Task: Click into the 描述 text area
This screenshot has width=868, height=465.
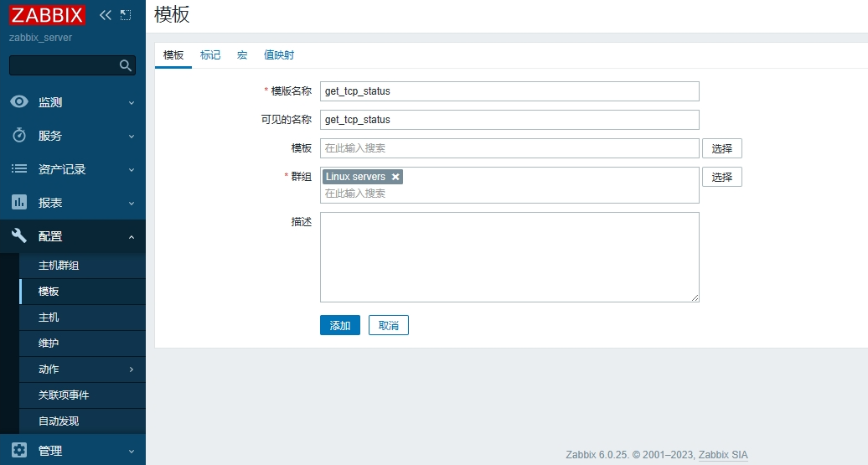Action: point(509,256)
